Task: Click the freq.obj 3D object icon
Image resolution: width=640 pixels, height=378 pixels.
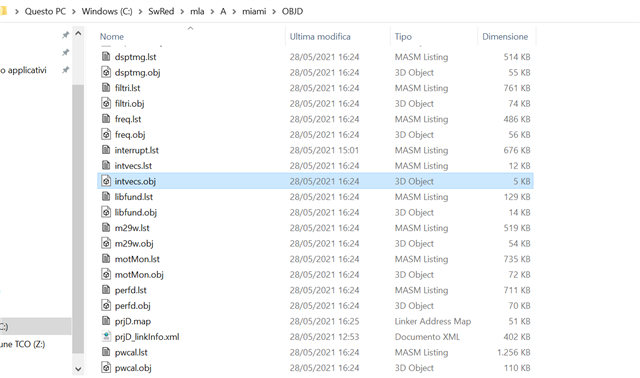Action: 106,134
